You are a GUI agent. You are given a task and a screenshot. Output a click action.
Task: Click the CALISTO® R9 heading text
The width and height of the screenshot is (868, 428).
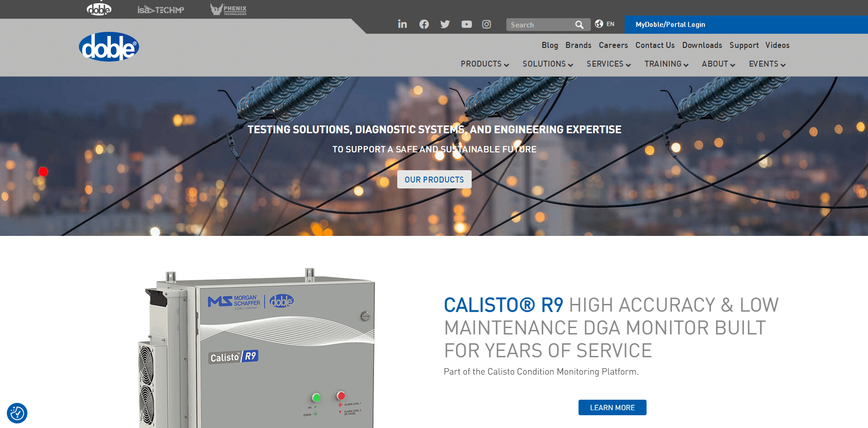504,305
